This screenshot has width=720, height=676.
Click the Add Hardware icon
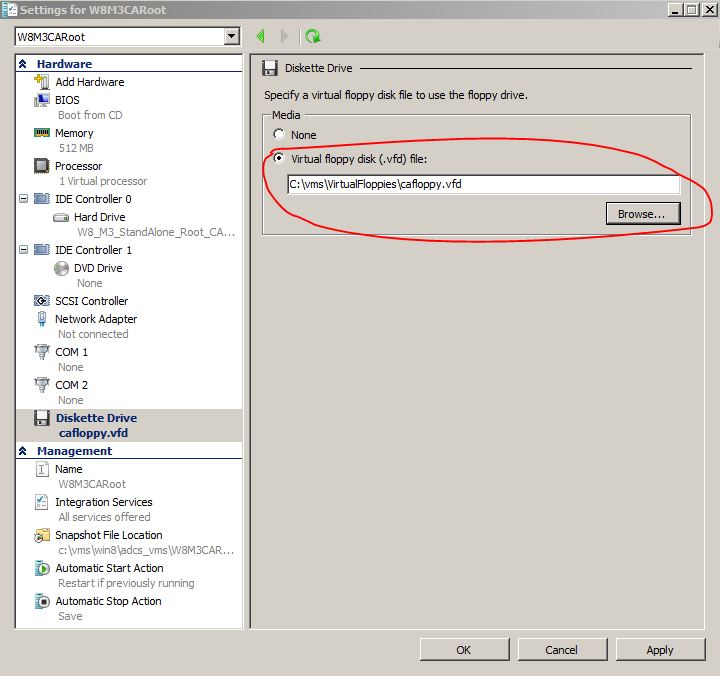point(41,82)
